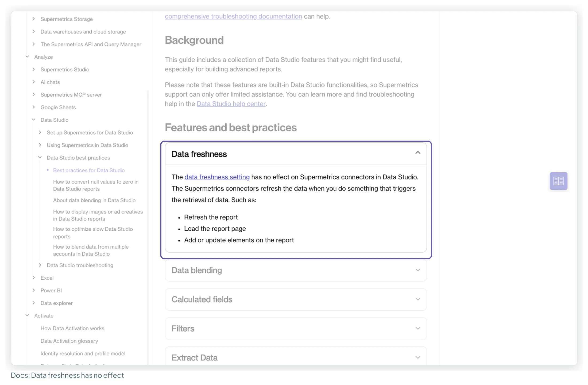588x385 pixels.
Task: Expand Data Studio troubleshooting chevron
Action: pos(40,265)
